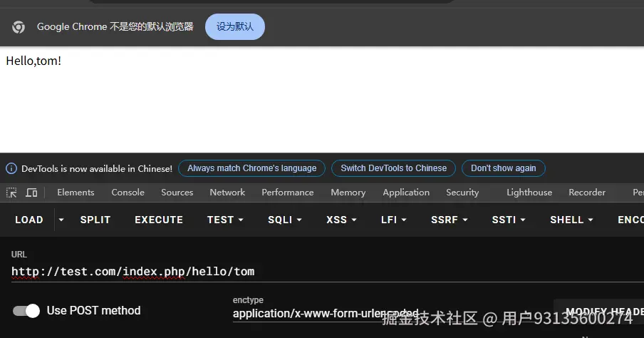
Task: Open the SSTI dropdown menu
Action: [x=509, y=220]
